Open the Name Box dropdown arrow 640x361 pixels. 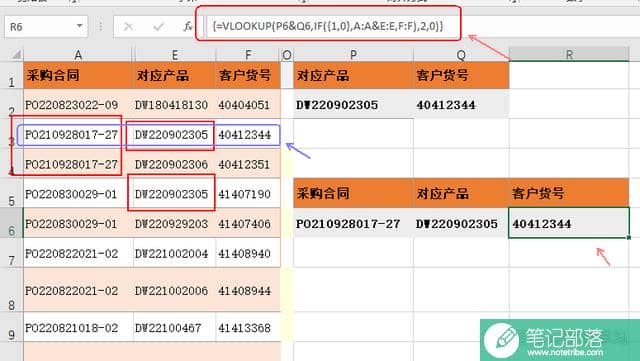click(x=79, y=26)
